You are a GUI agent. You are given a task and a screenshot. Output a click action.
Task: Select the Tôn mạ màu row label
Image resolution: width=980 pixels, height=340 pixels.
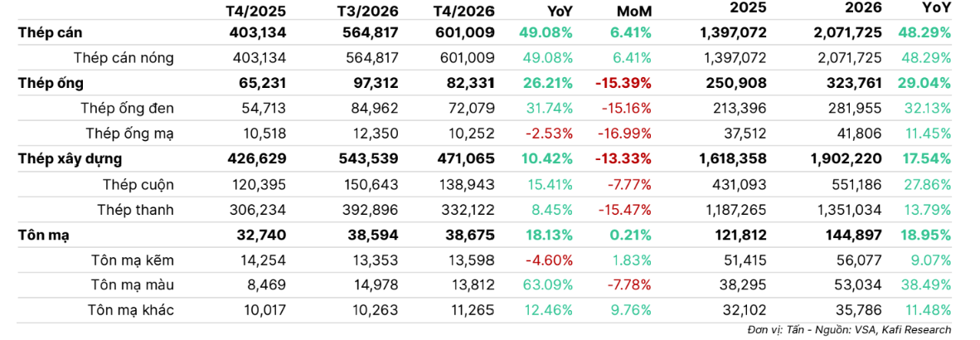pyautogui.click(x=132, y=285)
